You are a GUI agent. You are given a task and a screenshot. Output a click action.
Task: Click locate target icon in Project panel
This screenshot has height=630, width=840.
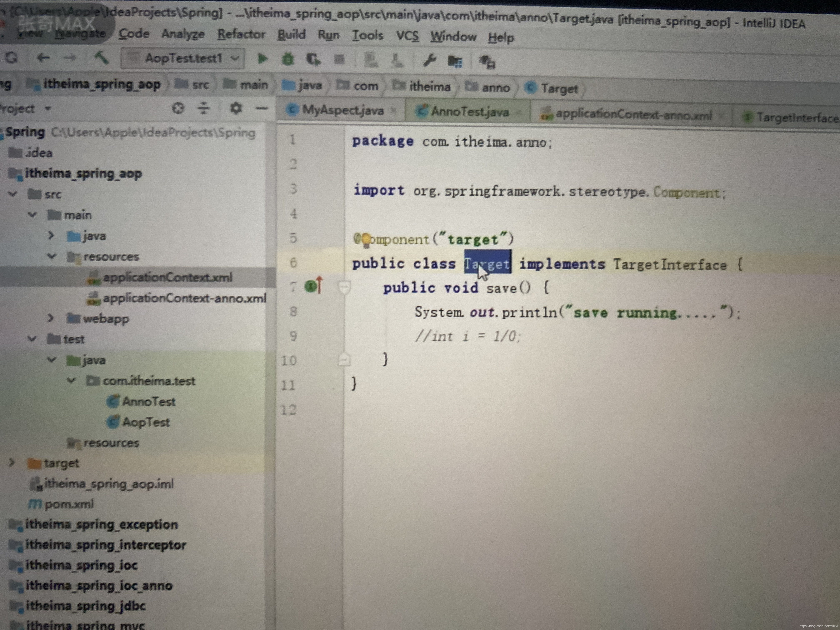178,109
